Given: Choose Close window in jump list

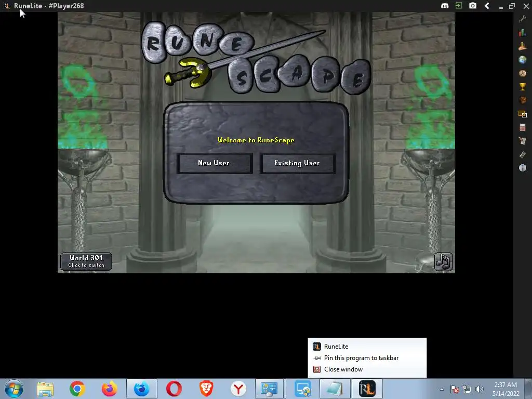Looking at the screenshot, I should coord(367,369).
